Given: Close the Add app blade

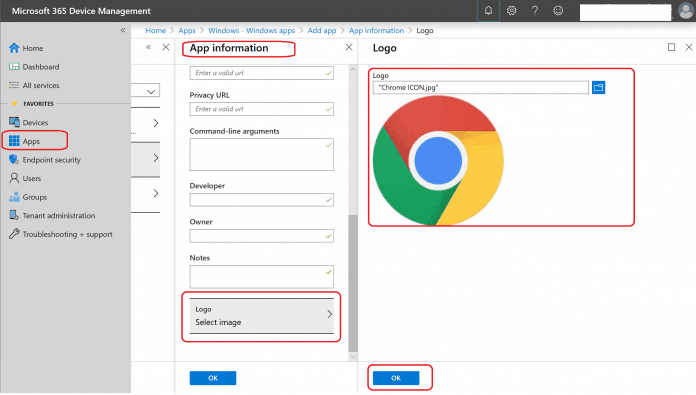Looking at the screenshot, I should tap(166, 47).
